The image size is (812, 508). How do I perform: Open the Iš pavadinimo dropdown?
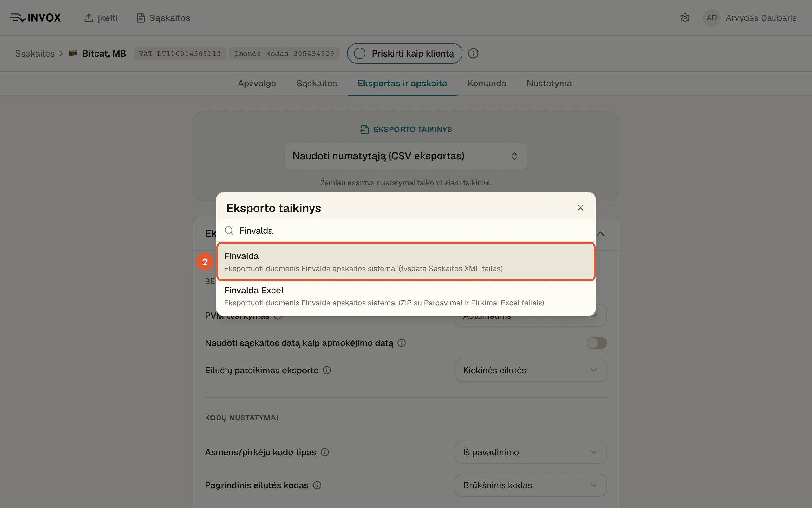point(530,452)
